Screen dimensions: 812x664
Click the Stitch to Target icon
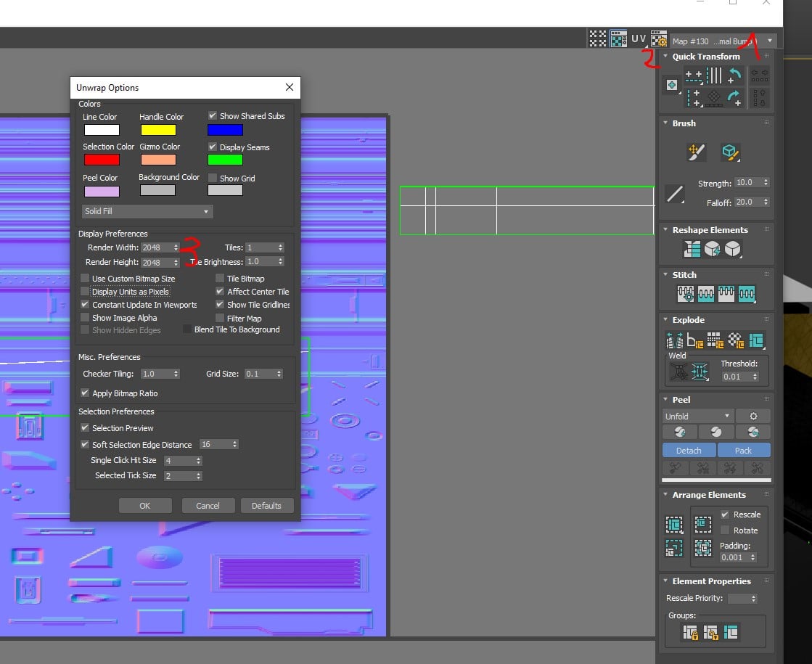click(x=686, y=294)
